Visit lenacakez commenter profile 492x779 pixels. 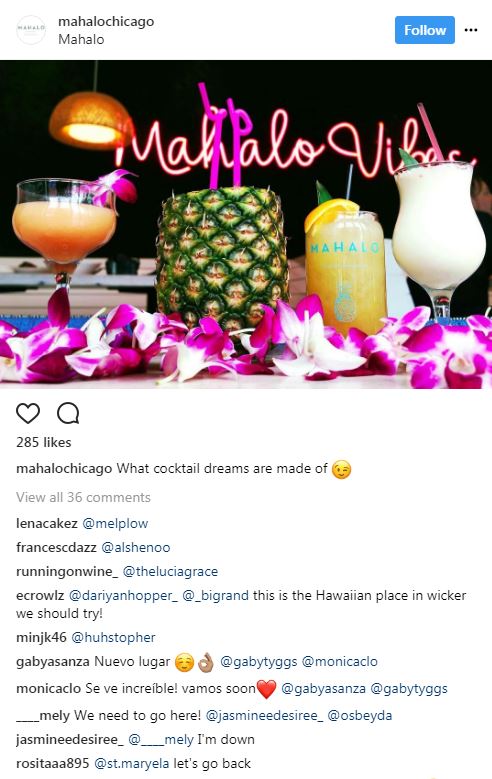(47, 523)
